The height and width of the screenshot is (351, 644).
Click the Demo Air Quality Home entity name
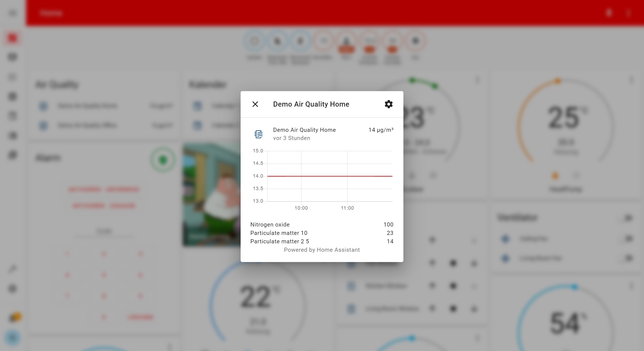point(304,130)
